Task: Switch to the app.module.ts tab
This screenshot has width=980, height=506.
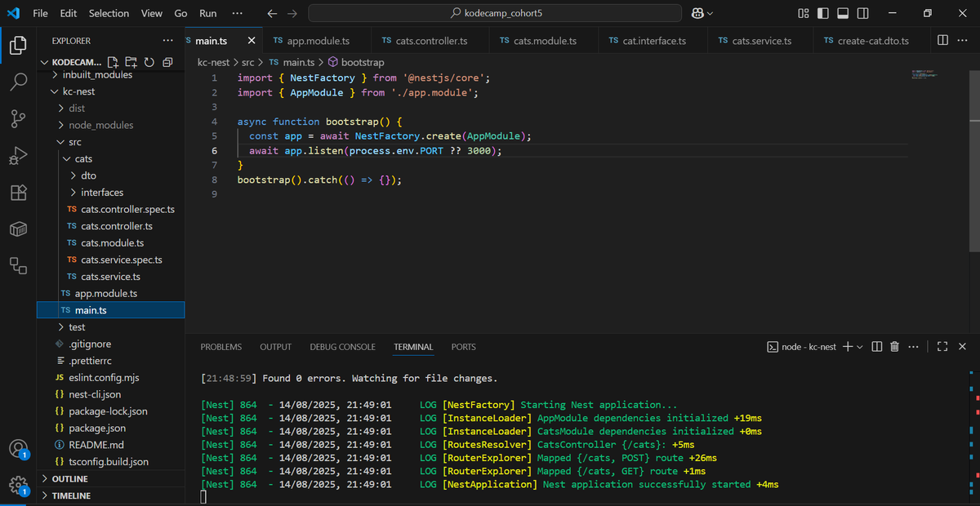Action: click(318, 41)
